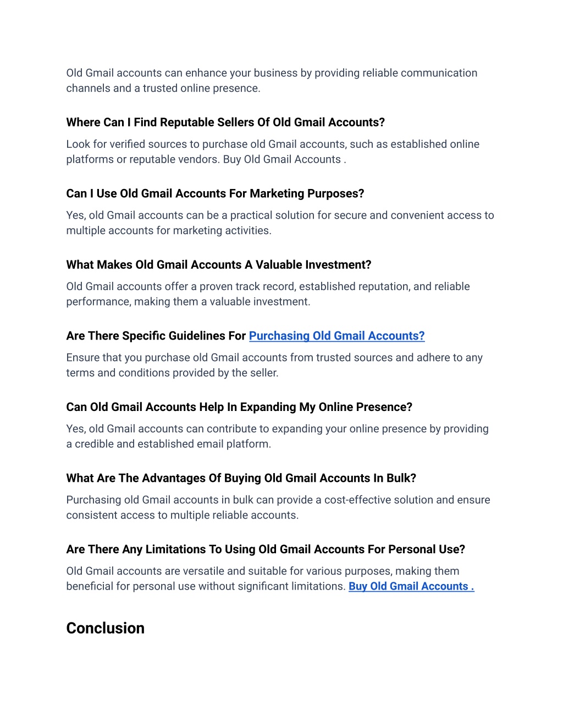563x728 pixels.
Task: Follow the 'Buy Old Gmail Accounts .' hyperlink
Action: click(411, 586)
